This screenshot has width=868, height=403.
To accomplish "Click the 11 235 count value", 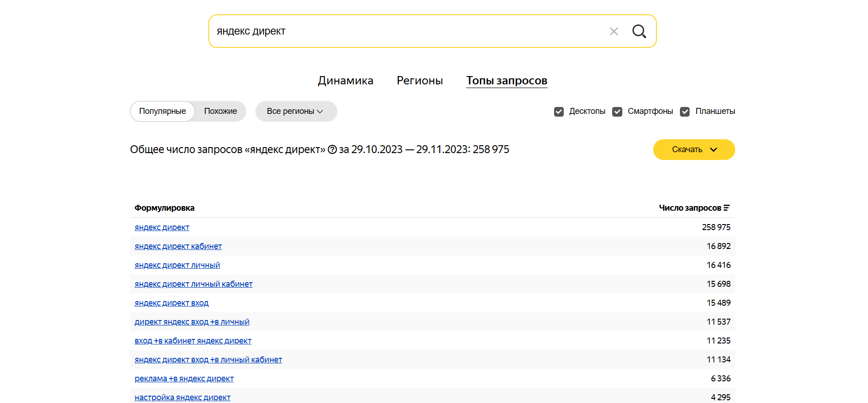I will [x=718, y=341].
